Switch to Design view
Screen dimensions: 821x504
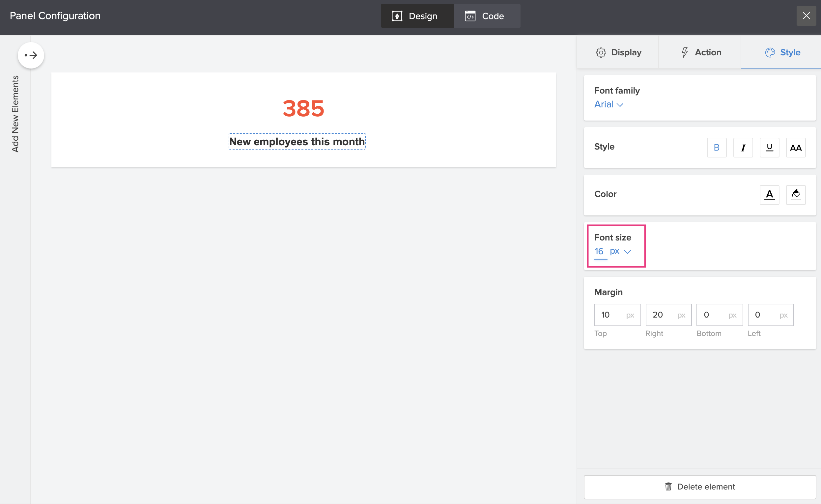click(417, 16)
